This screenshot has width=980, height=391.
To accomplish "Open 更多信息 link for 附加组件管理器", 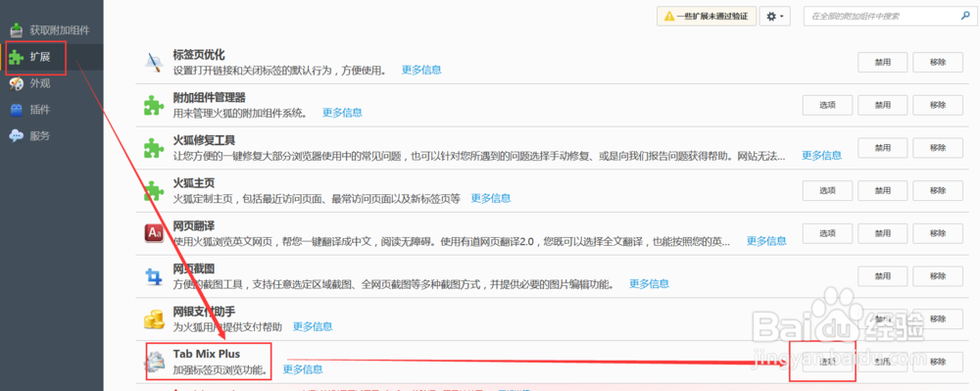I will (x=342, y=113).
